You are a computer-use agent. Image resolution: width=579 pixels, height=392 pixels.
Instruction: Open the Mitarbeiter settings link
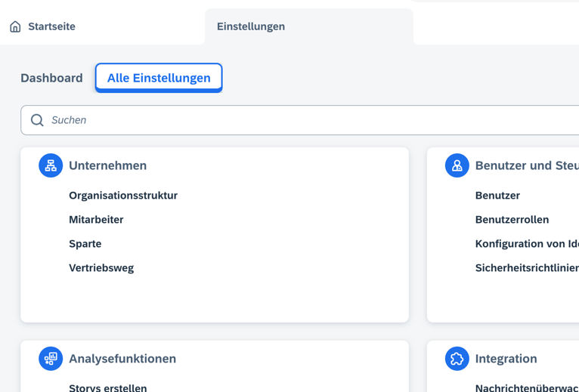[x=96, y=220]
